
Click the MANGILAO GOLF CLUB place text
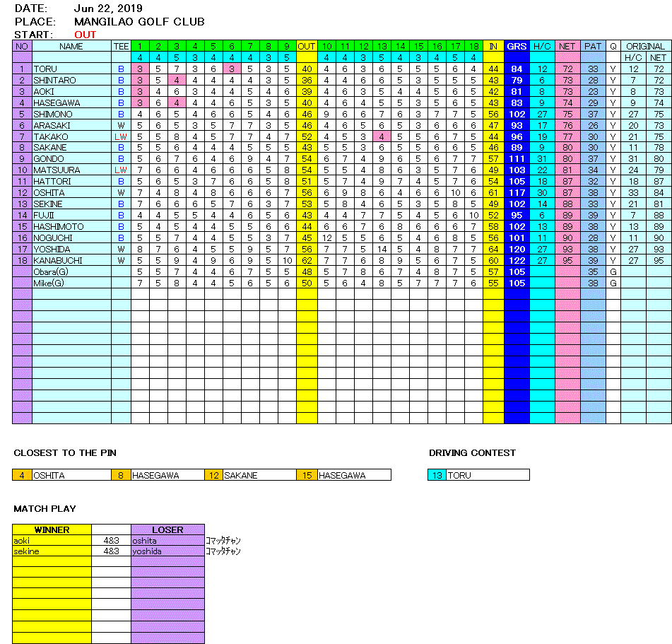click(x=139, y=22)
